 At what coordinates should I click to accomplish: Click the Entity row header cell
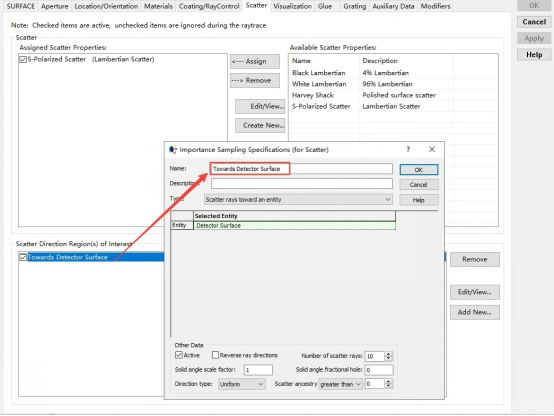[182, 225]
